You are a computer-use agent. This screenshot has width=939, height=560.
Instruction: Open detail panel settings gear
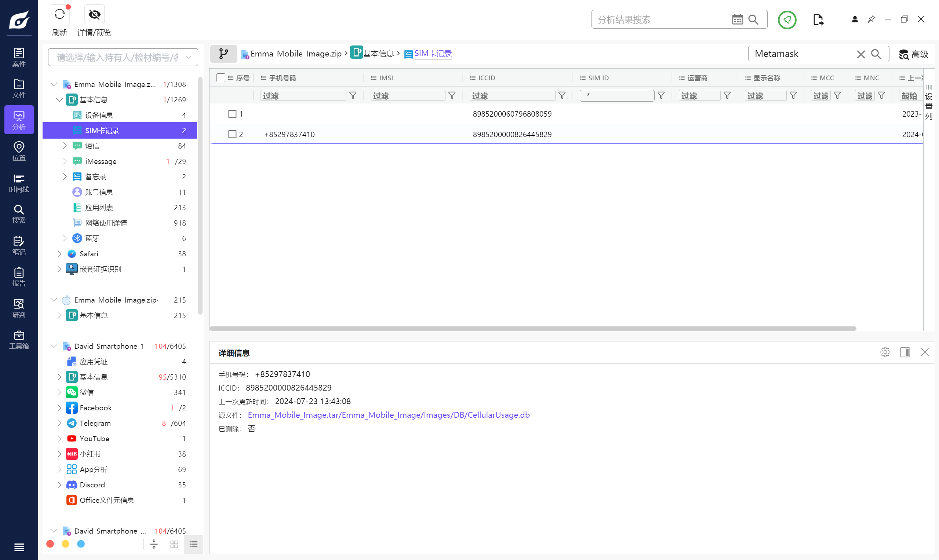tap(885, 352)
